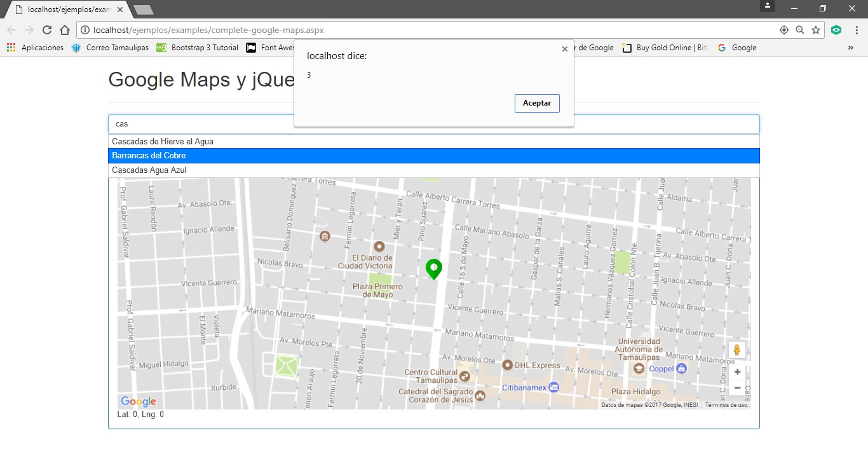868x461 pixels.
Task: Zoom in using the plus icon on map
Action: click(x=736, y=371)
